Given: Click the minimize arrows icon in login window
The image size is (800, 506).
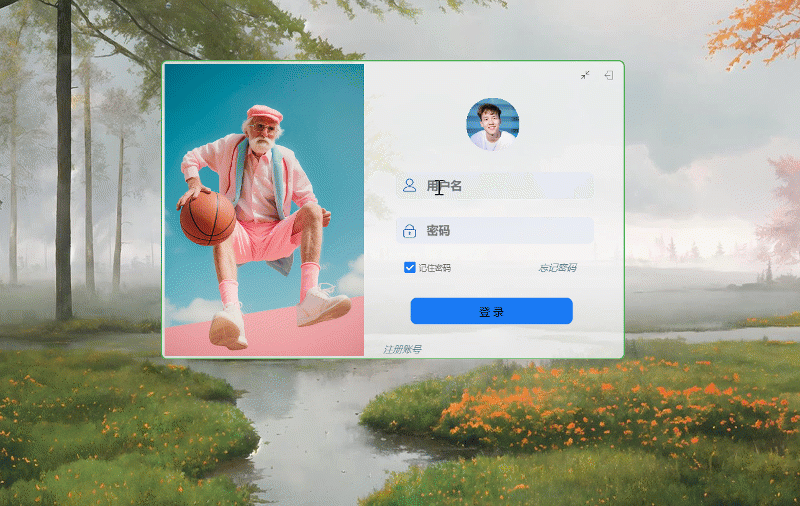Looking at the screenshot, I should pyautogui.click(x=585, y=75).
